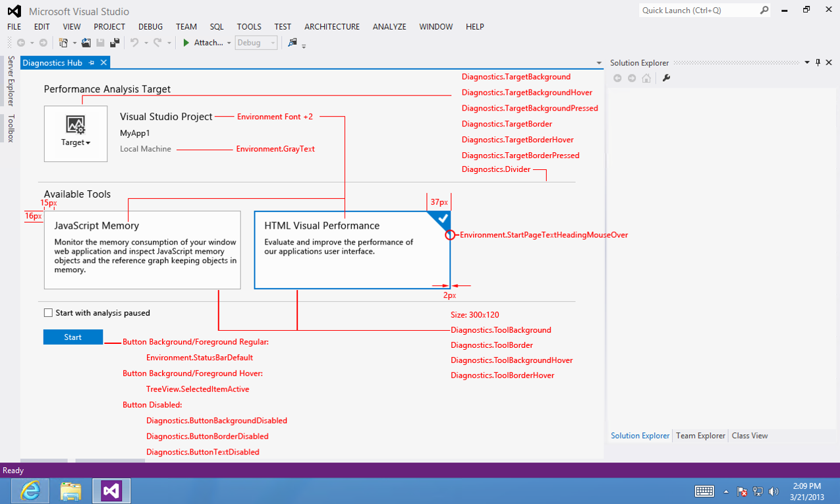This screenshot has width=840, height=504.
Task: Open the New Project dropdown arrow
Action: pos(74,43)
